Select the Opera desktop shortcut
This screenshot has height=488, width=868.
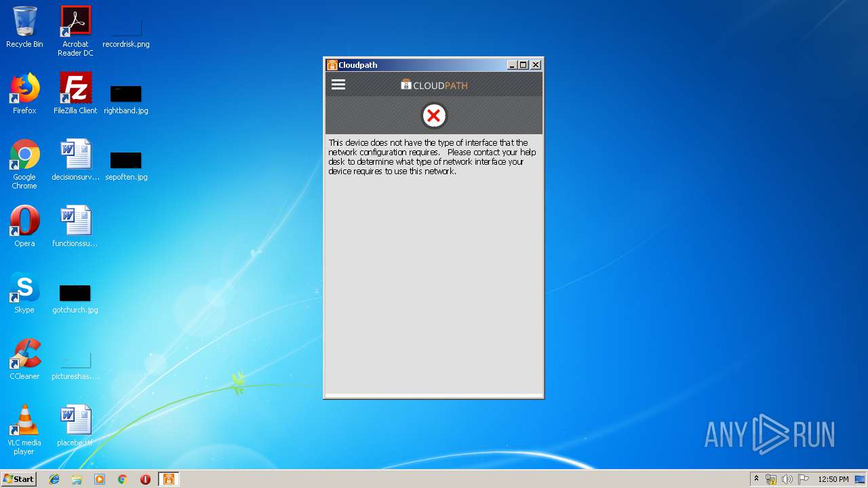24,226
